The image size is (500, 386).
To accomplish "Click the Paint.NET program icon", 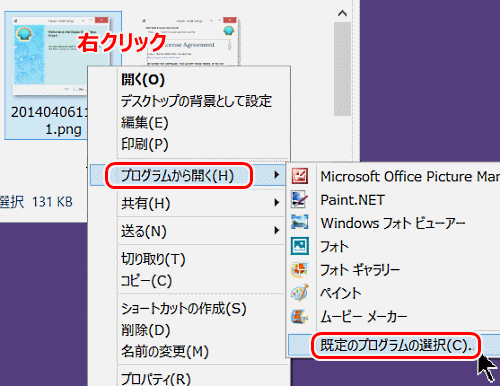I will click(x=300, y=199).
